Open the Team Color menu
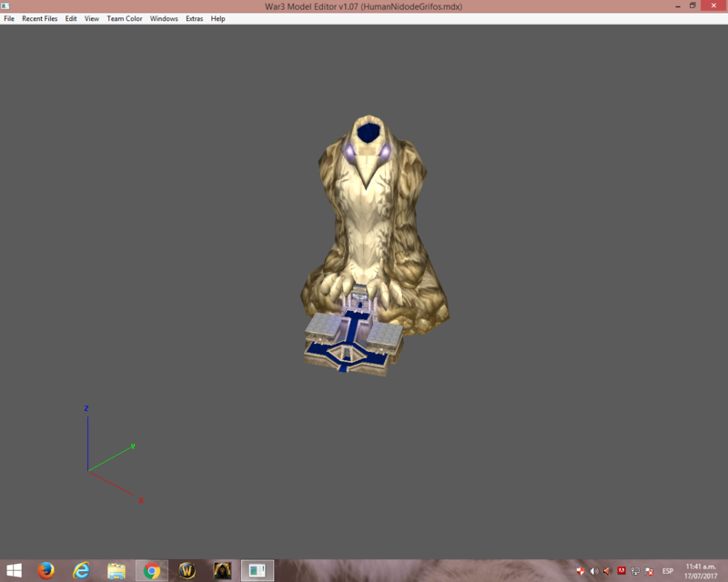The width and height of the screenshot is (728, 582). (125, 18)
